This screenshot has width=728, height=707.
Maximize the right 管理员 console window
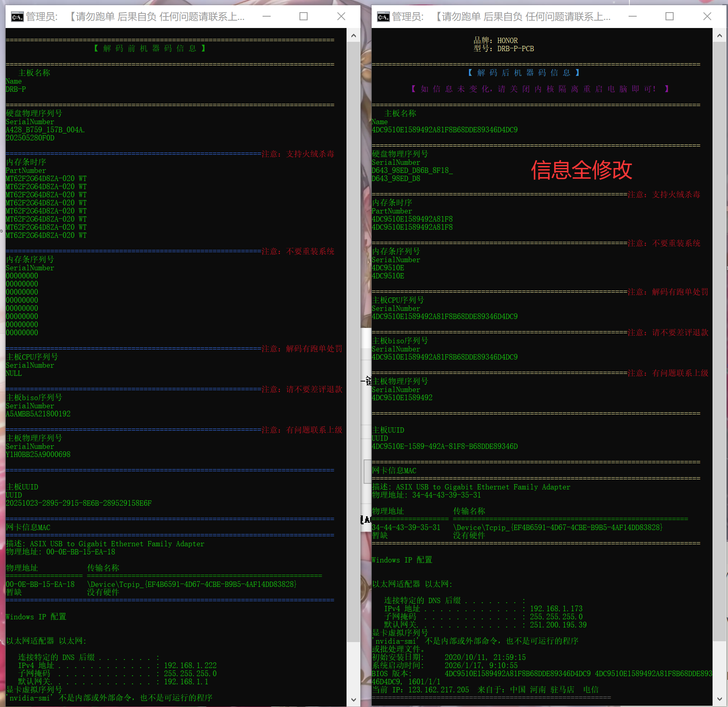coord(670,16)
